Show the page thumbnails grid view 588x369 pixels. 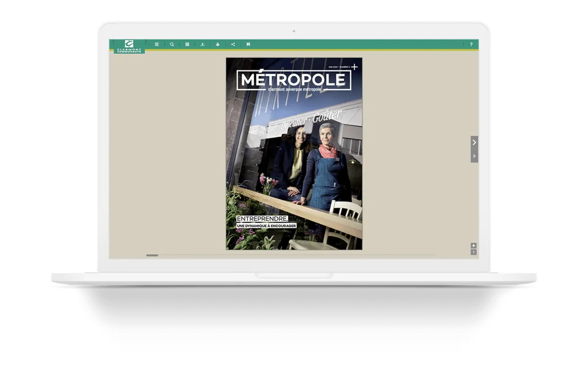[187, 44]
